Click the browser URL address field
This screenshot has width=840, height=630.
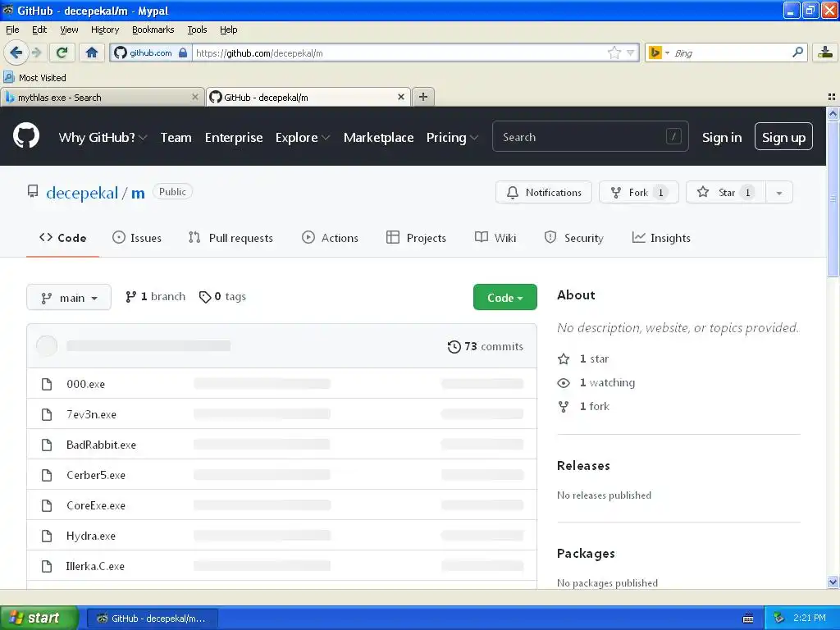click(399, 52)
